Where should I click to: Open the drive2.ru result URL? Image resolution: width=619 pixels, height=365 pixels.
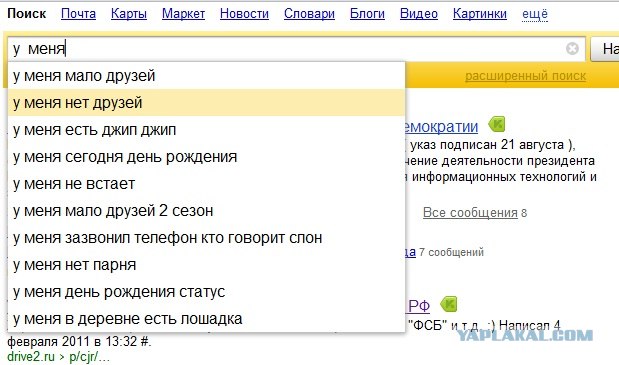coord(31,357)
